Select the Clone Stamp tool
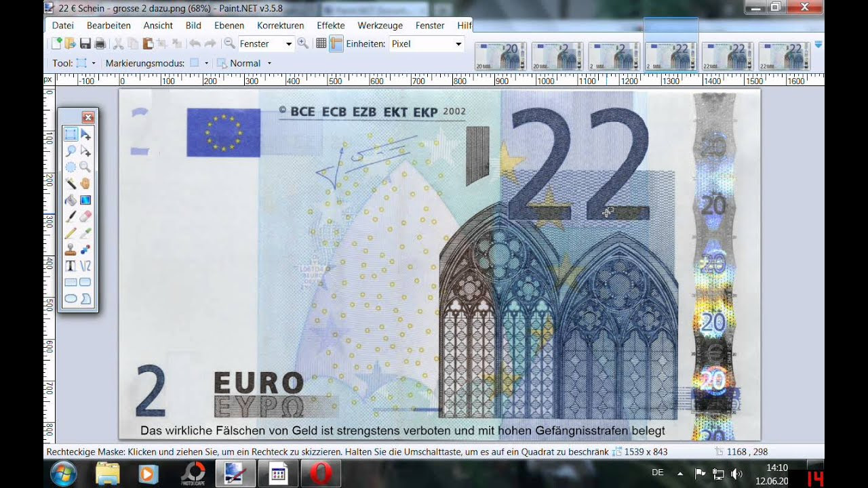 pos(71,249)
